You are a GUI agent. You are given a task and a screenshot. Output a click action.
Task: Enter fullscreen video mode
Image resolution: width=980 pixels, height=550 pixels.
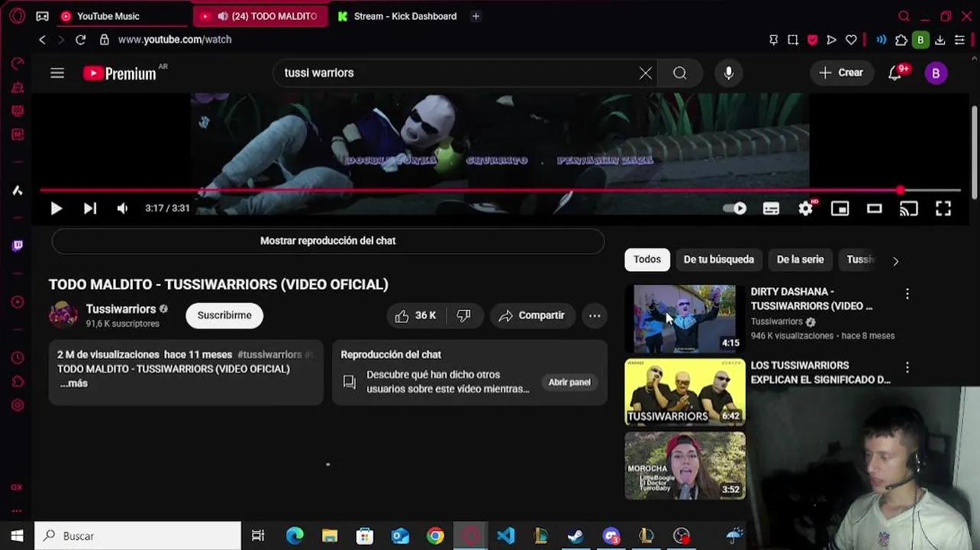pos(943,209)
